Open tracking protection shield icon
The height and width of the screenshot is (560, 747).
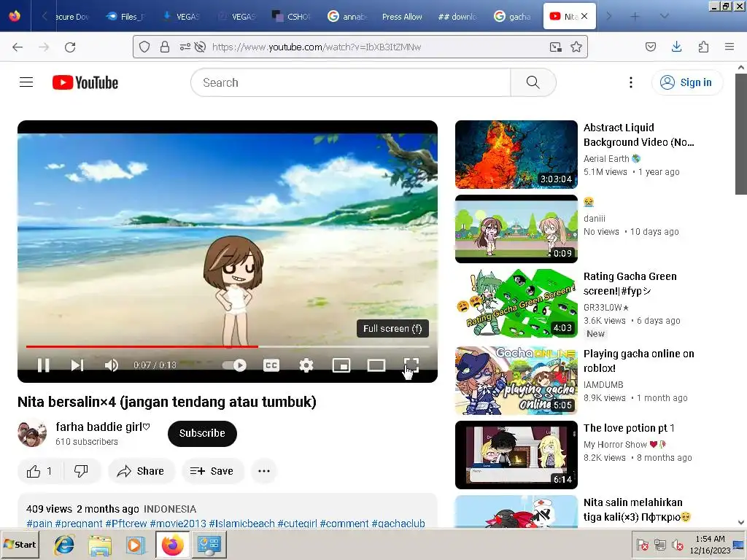pos(144,47)
